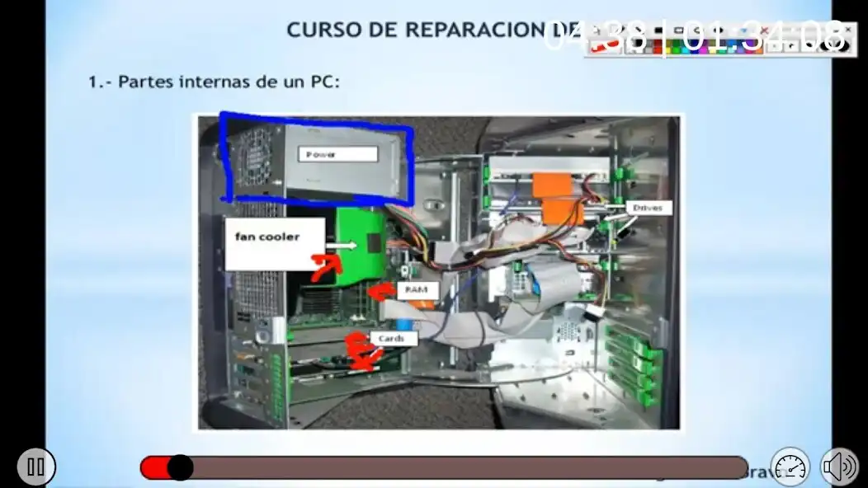Click the playback position handle
Viewport: 868px width, 488px height.
point(182,467)
